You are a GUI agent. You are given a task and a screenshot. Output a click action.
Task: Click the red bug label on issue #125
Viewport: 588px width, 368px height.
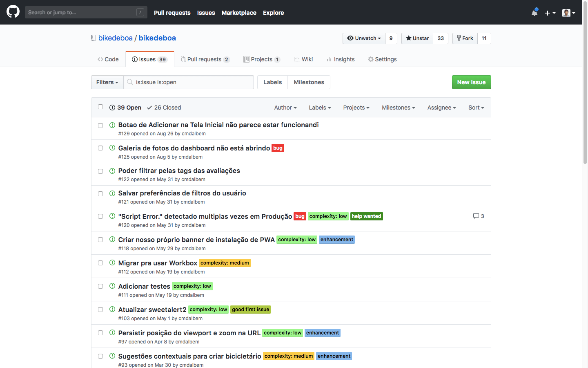(x=278, y=148)
